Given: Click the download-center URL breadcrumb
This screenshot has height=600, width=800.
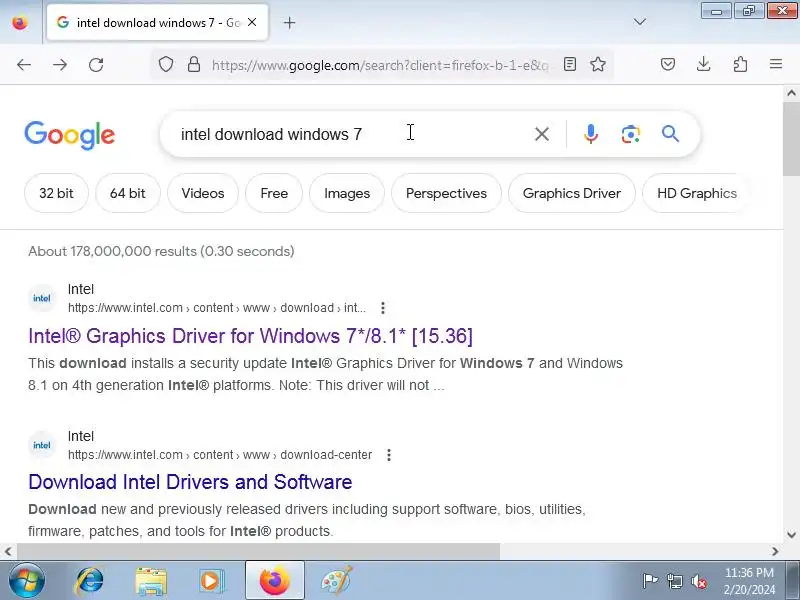Looking at the screenshot, I should tap(220, 455).
